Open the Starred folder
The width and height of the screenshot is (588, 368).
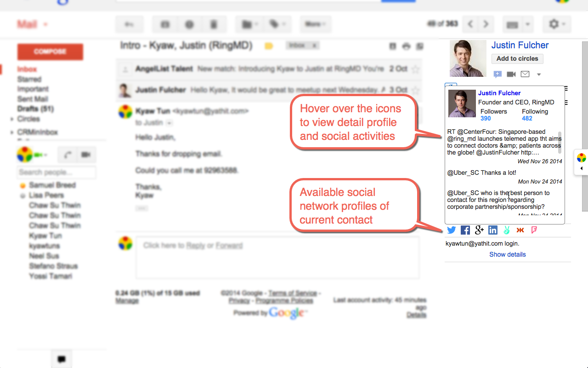(29, 79)
